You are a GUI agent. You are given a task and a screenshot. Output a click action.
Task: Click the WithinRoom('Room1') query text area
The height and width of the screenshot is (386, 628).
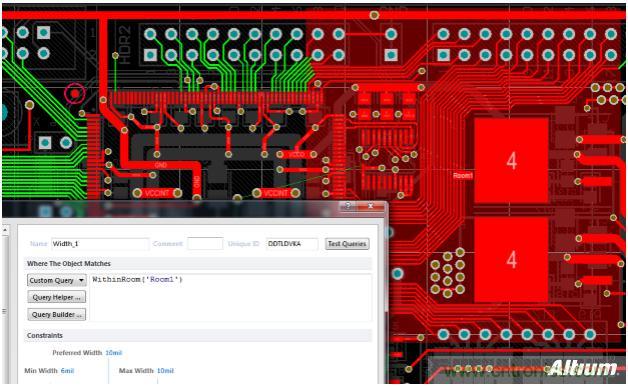coord(231,297)
